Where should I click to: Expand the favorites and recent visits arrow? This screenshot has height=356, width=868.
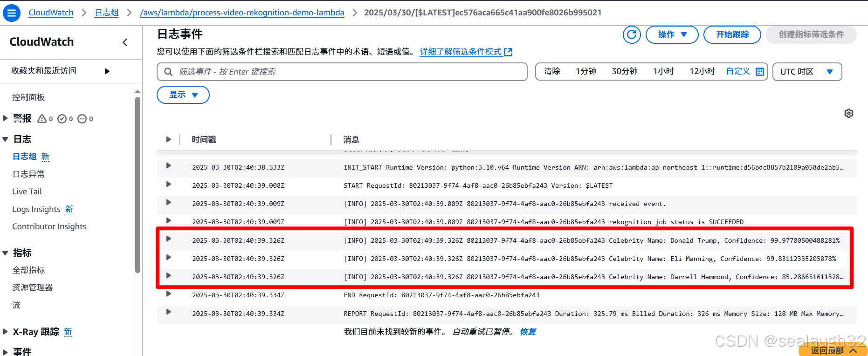tap(107, 71)
